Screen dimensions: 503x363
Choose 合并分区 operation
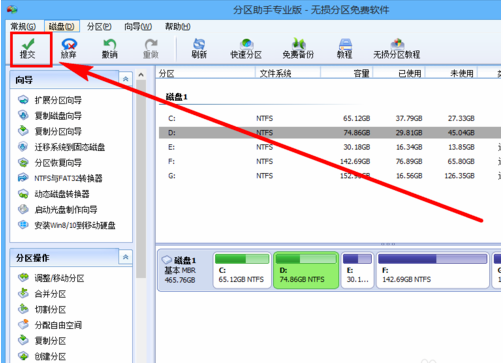(42, 294)
